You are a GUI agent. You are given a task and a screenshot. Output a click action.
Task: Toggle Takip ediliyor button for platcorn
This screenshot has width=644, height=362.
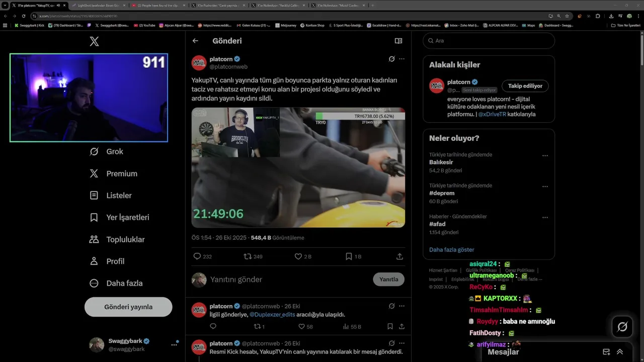point(525,86)
